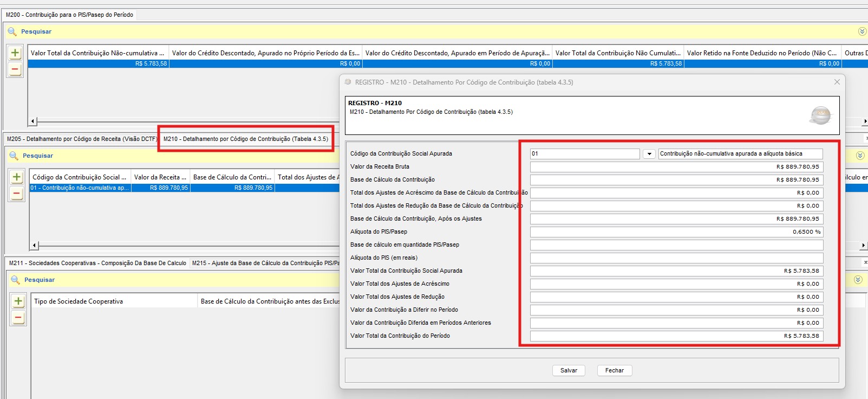868x399 pixels.
Task: Click the Valor Total da Contribuição Social Apurada field
Action: [676, 271]
